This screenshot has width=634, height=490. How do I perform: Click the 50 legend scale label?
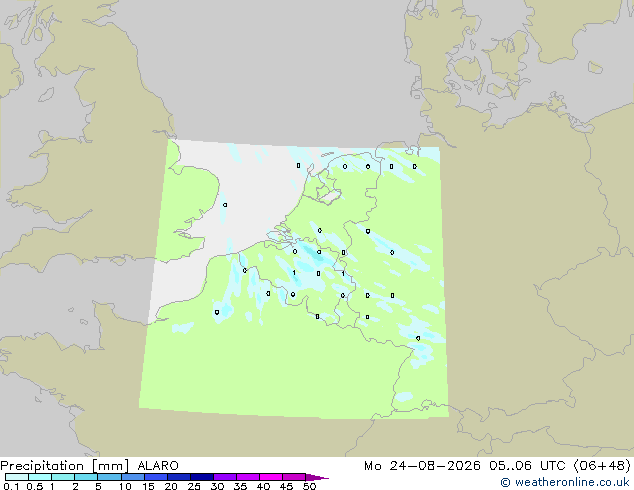309,486
